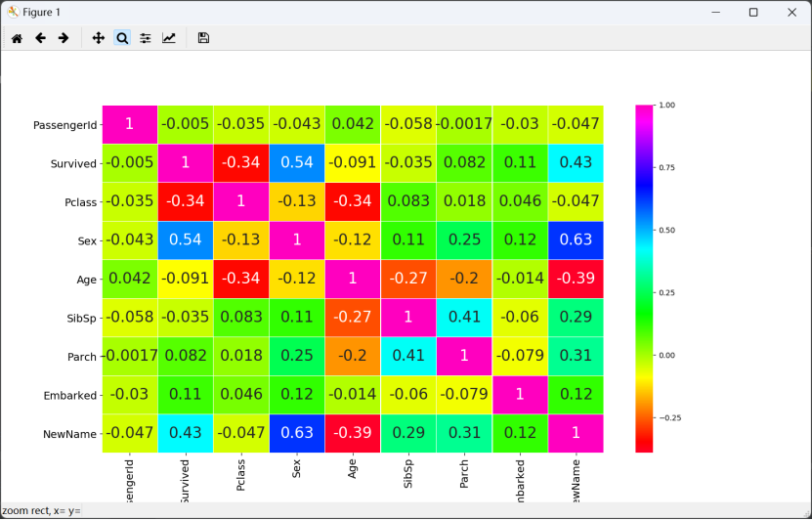The width and height of the screenshot is (812, 520).
Task: Click the 0.046 cell in Embarked row
Action: coord(241,395)
